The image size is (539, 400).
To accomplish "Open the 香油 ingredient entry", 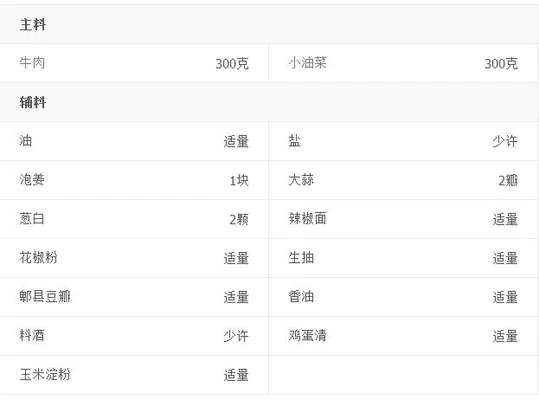I will (301, 296).
